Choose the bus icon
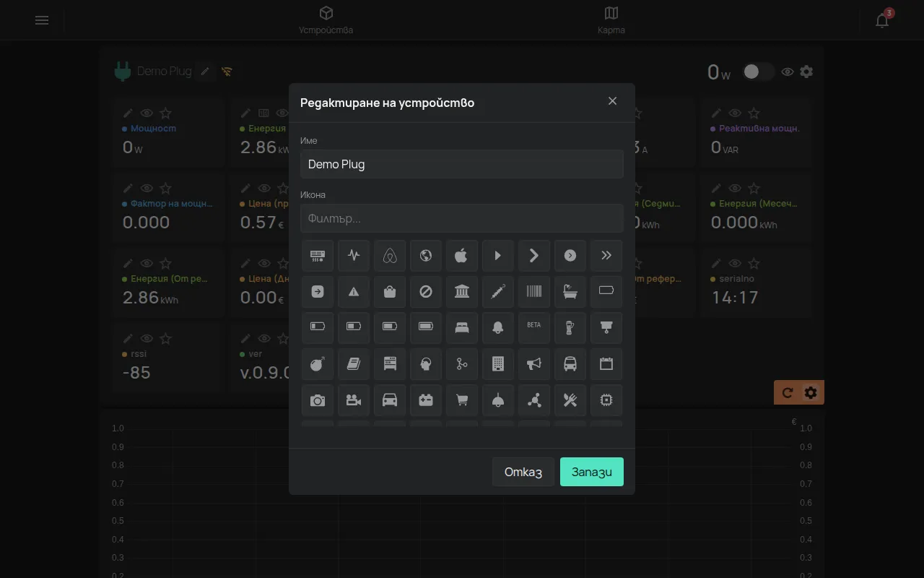The image size is (924, 578). (x=570, y=363)
